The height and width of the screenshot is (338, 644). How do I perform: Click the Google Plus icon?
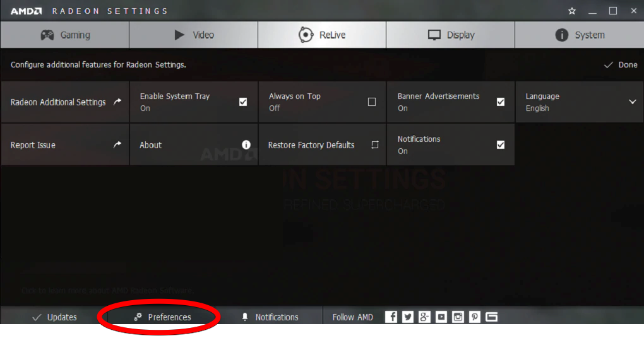point(424,317)
